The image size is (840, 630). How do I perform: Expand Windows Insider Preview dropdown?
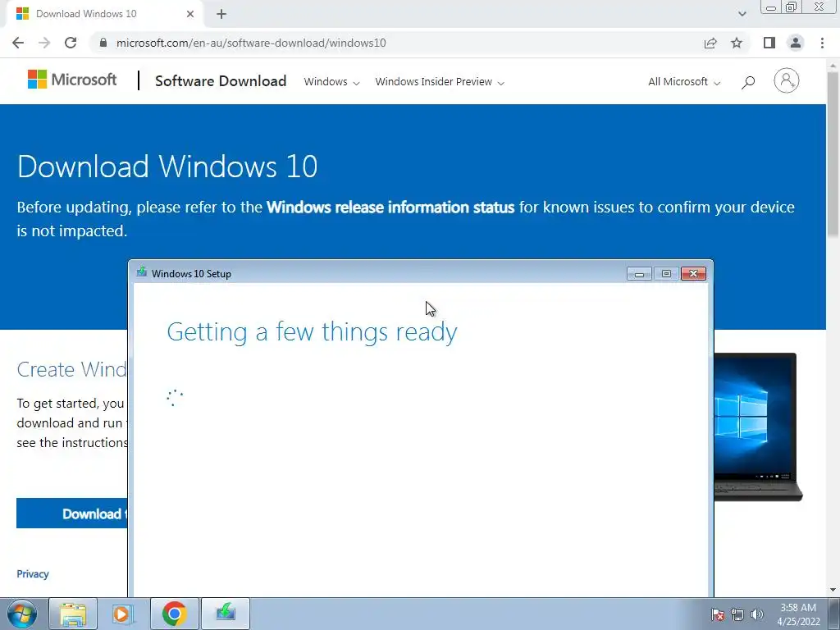(x=440, y=82)
